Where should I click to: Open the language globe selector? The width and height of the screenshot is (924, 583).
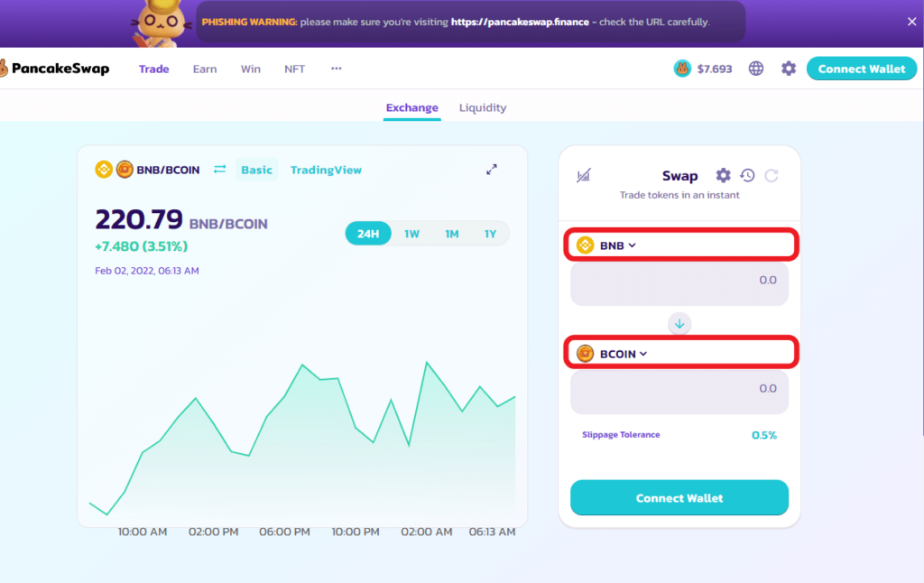click(756, 69)
